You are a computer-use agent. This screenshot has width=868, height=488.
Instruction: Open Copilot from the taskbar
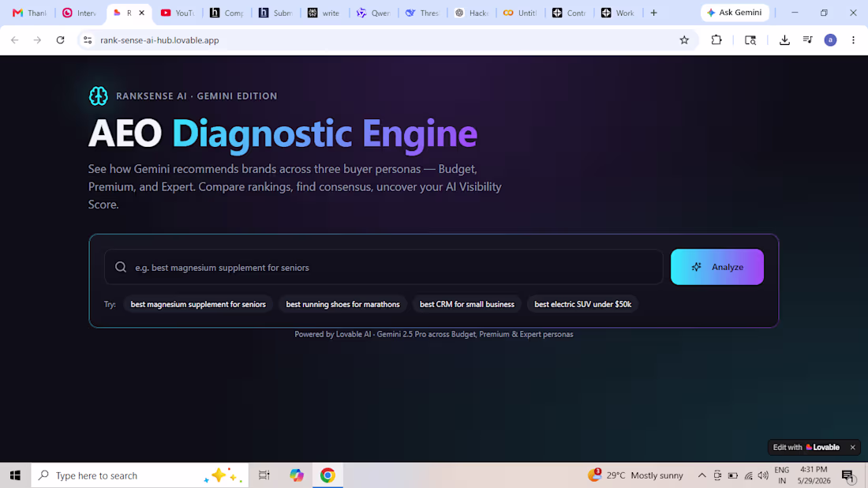pos(297,475)
